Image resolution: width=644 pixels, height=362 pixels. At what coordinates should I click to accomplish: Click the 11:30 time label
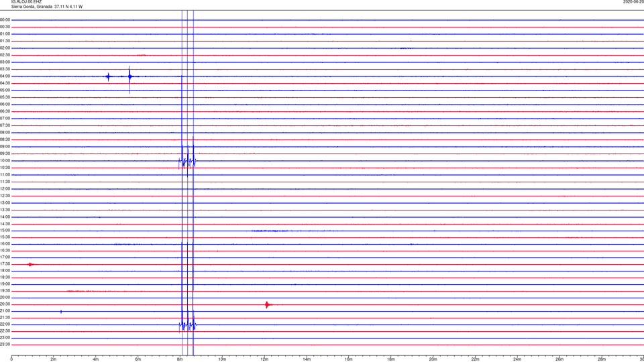tap(5, 182)
